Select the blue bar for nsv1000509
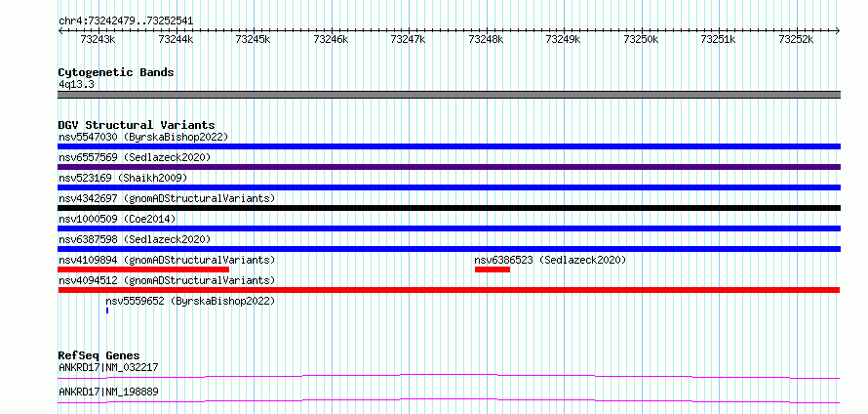The height and width of the screenshot is (414, 868). pos(449,228)
